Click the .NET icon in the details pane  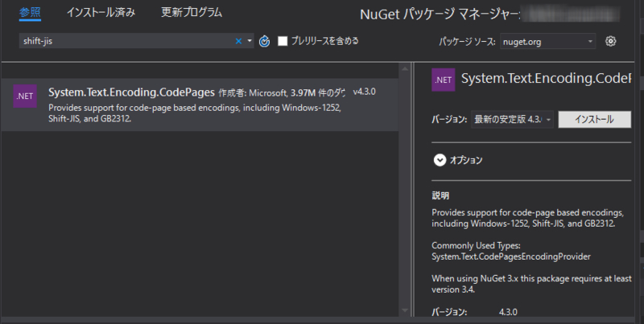(444, 80)
